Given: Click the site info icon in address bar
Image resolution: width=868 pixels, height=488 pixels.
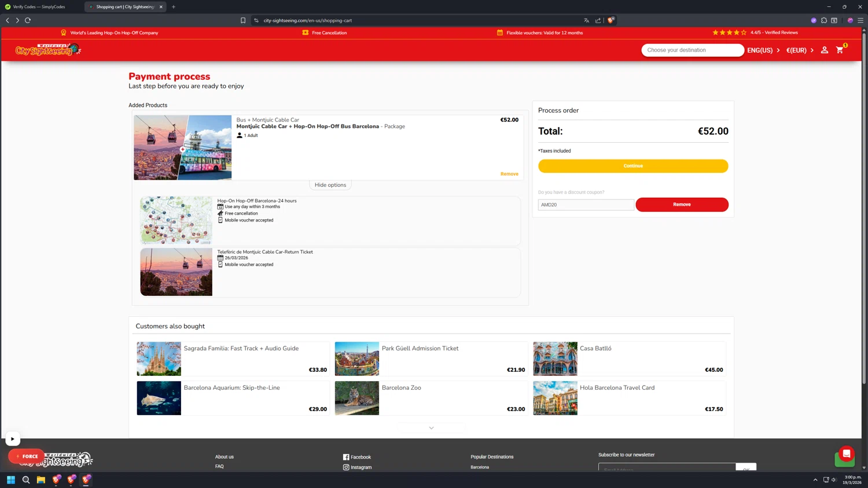Looking at the screenshot, I should pos(256,20).
